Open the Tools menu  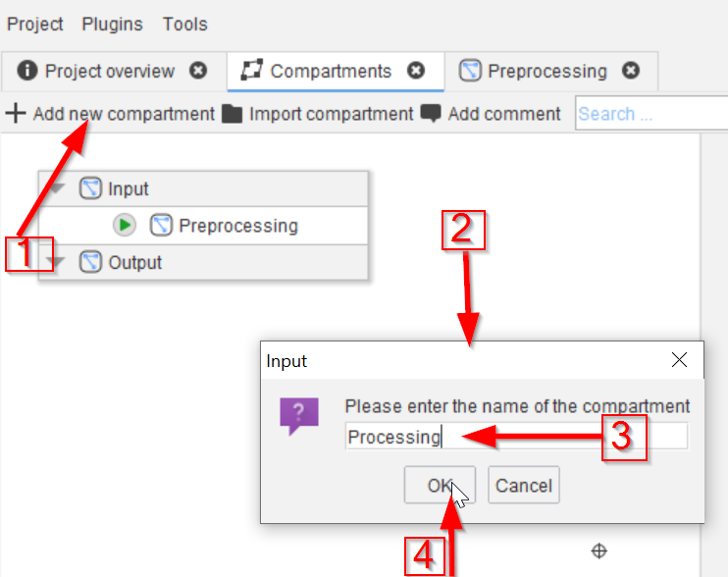tap(185, 24)
